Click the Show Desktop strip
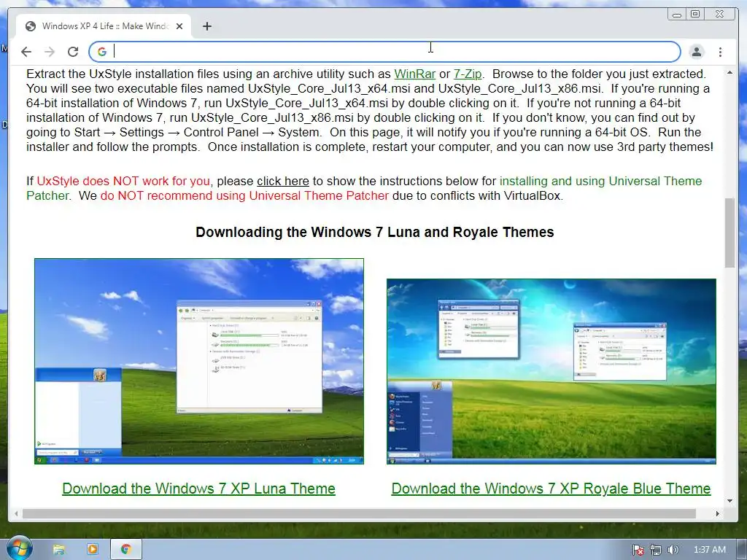This screenshot has width=747, height=560. [742, 550]
